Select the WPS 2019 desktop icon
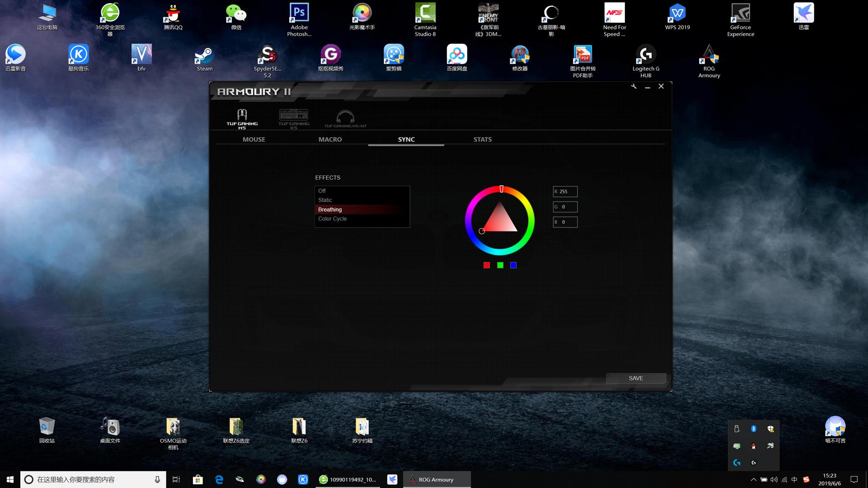Screen dimensions: 868x488 678,17
